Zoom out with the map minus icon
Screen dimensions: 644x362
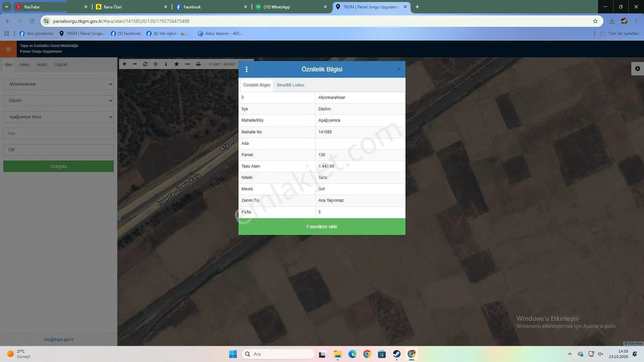135,64
